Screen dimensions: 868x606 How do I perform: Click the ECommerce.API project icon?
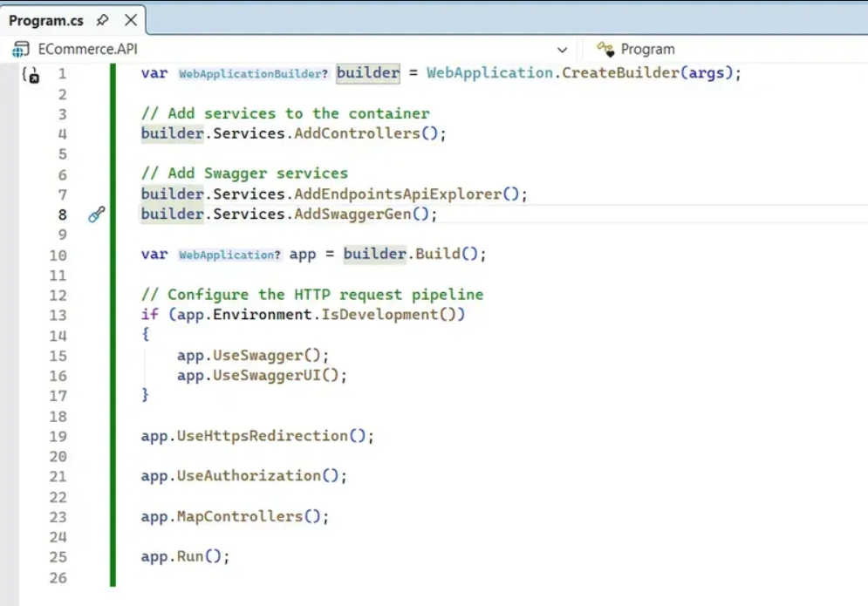[x=21, y=50]
